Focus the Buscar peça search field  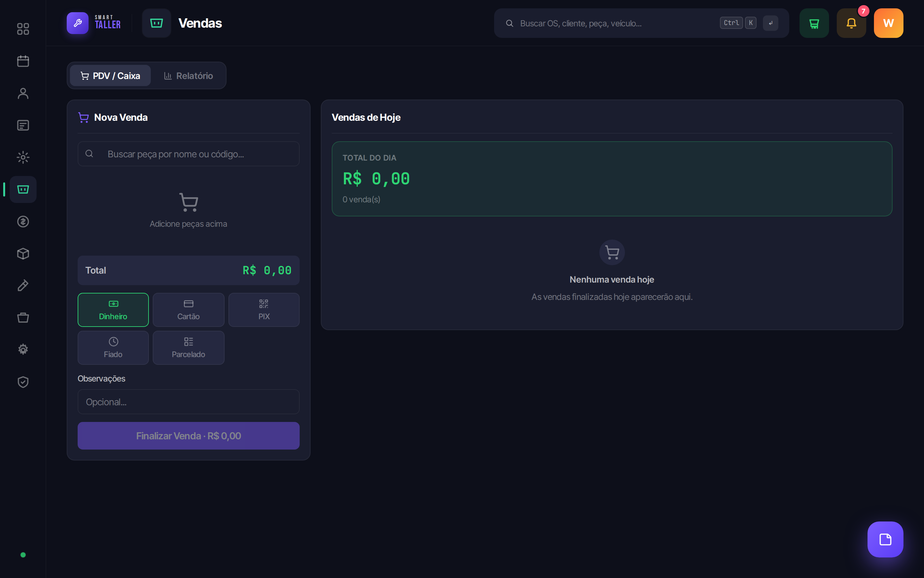[189, 154]
